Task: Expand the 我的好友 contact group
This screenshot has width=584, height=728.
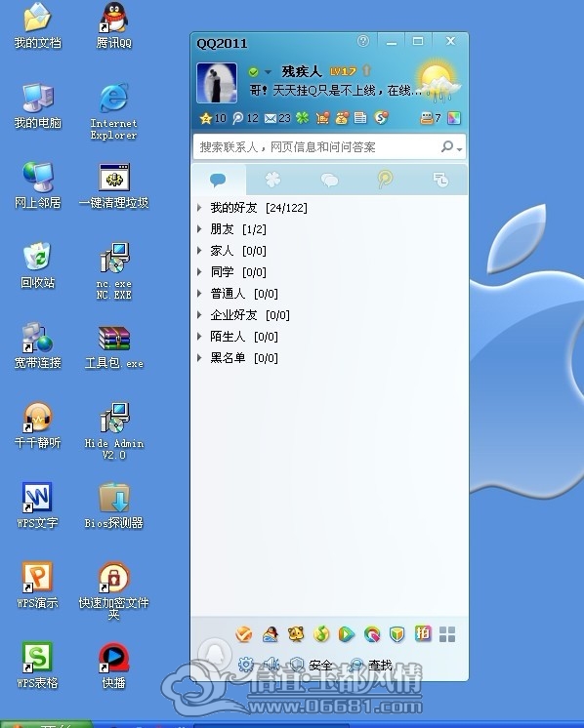Action: (252, 208)
